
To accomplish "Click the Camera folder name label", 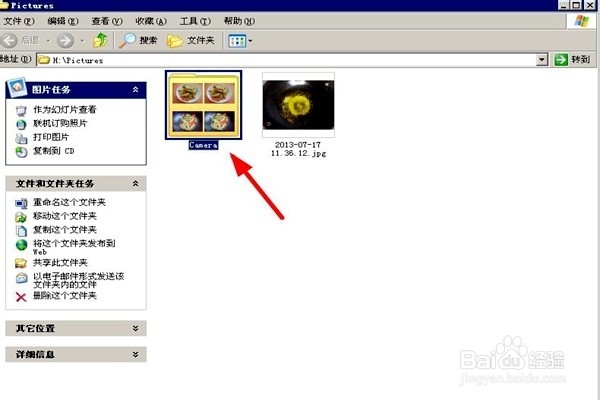I will [x=203, y=145].
